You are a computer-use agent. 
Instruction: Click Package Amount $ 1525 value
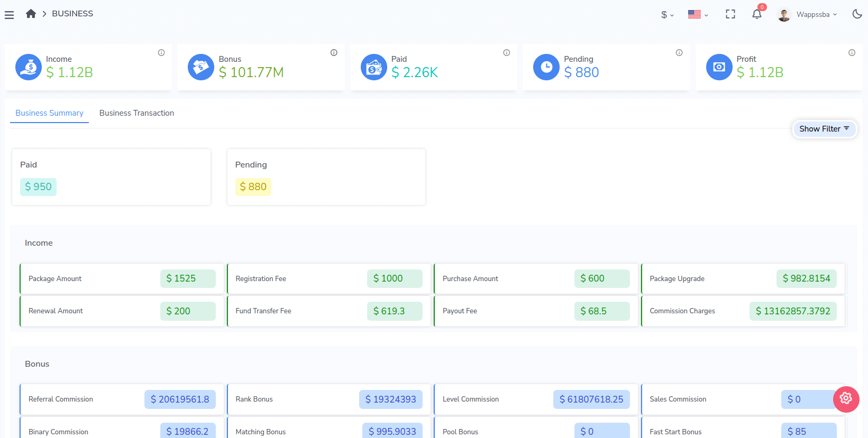coord(188,278)
